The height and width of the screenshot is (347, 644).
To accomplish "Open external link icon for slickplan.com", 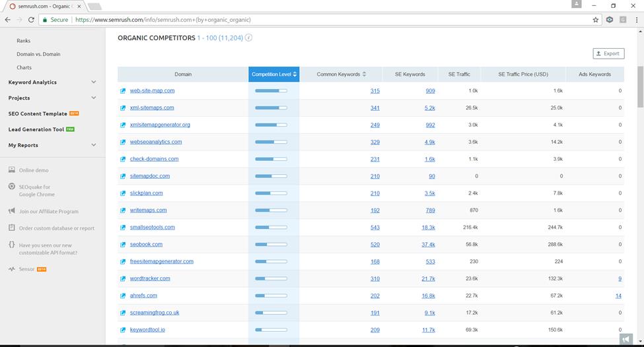I will (123, 193).
